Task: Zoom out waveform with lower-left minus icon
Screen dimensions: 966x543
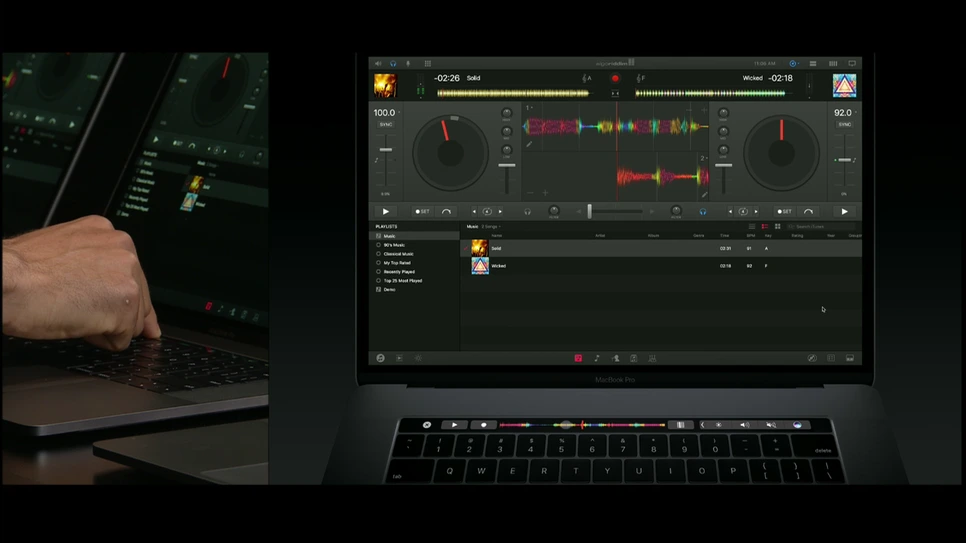Action: 530,193
